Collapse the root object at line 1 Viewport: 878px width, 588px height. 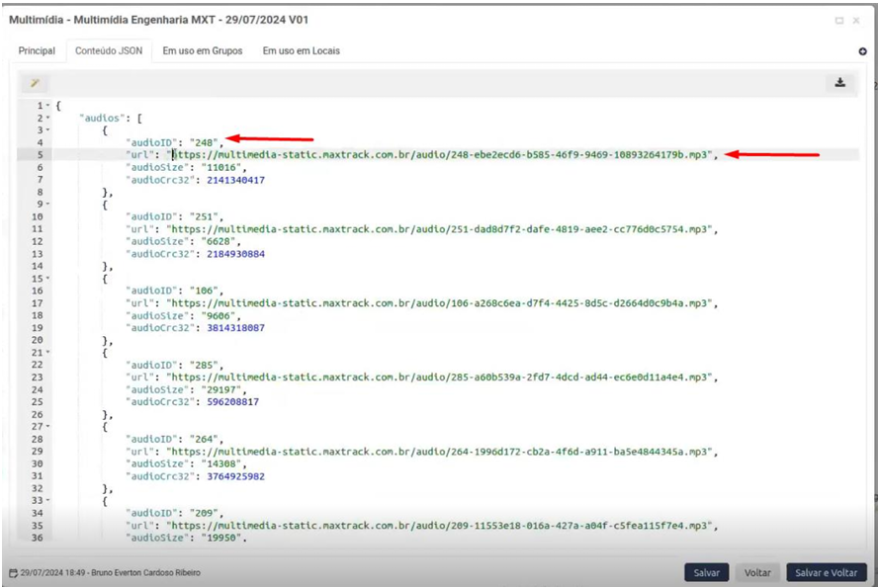click(x=47, y=106)
